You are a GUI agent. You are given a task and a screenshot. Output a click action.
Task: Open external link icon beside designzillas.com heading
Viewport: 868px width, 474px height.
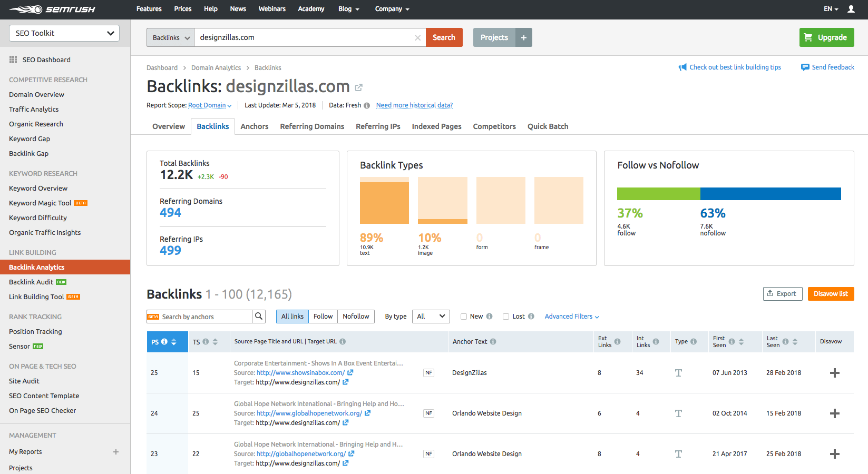(359, 87)
